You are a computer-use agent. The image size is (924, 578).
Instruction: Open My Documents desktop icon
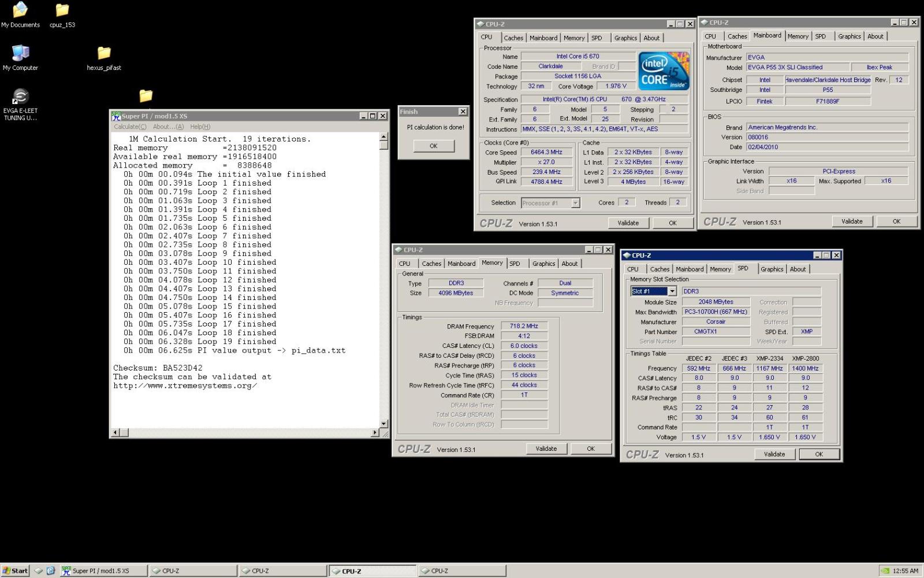(x=20, y=14)
